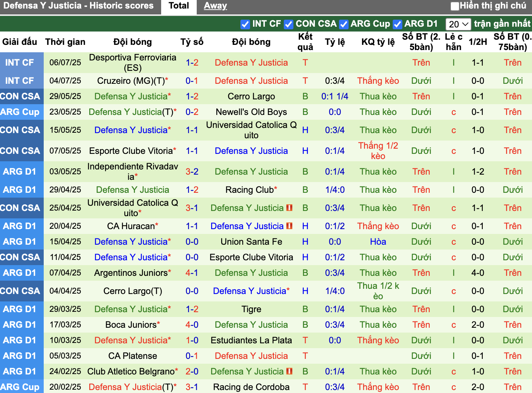The height and width of the screenshot is (393, 532).
Task: Click the Tỷ số column header
Action: (x=192, y=42)
